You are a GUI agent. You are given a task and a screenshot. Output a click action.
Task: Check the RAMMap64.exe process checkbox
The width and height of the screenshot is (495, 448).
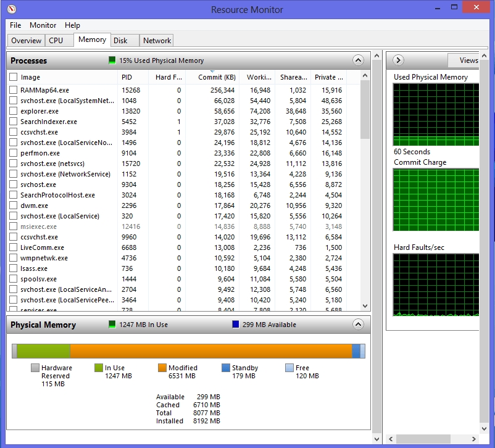point(13,90)
